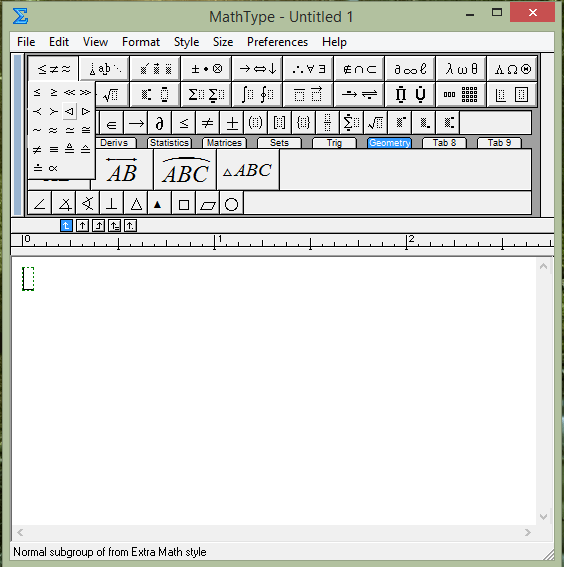The height and width of the screenshot is (567, 564).
Task: Click the empty equation slot in editor
Action: pos(28,278)
